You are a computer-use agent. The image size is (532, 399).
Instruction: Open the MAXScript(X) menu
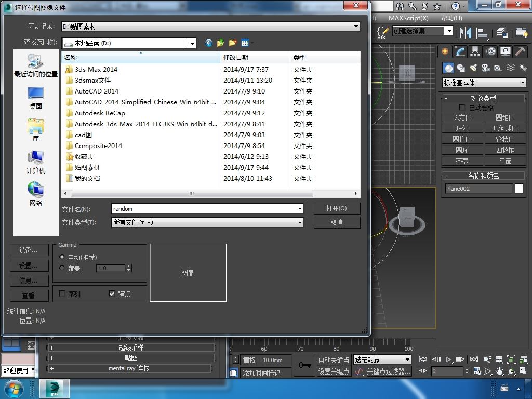click(x=408, y=18)
